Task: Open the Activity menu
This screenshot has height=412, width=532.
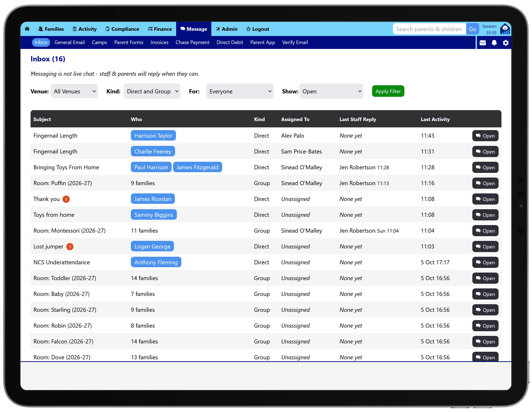Action: pyautogui.click(x=84, y=29)
